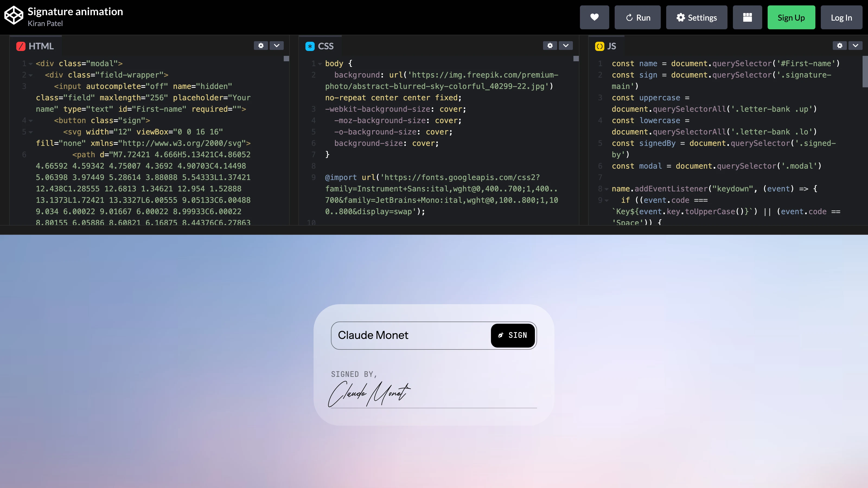Click '-o-background-size: cover;' in CSS

click(x=393, y=132)
